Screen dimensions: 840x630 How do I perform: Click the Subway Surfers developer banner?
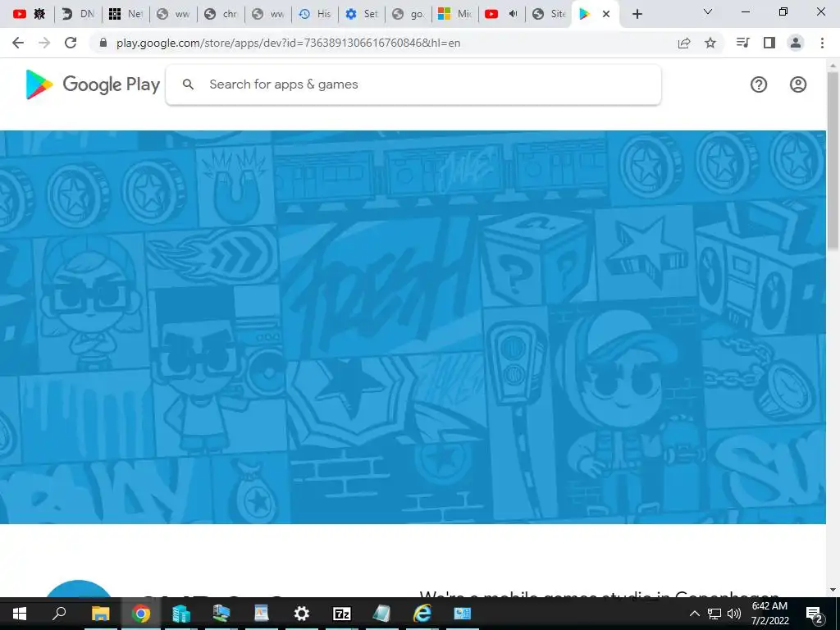(x=413, y=326)
